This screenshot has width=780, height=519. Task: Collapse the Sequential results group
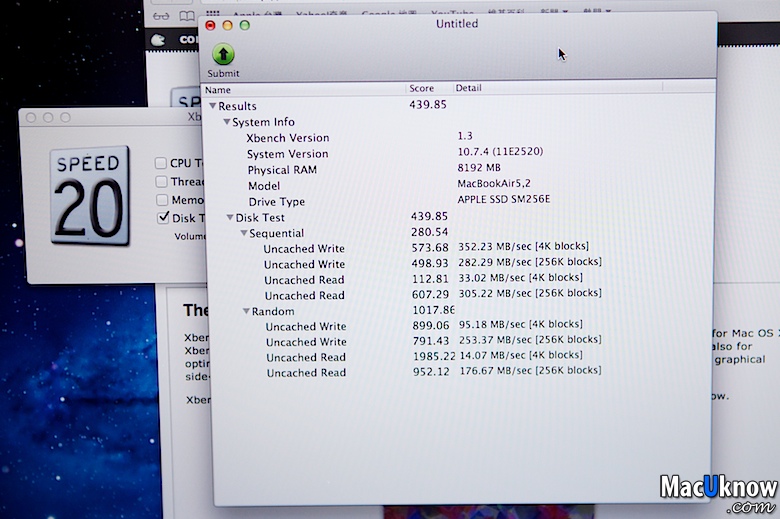tap(243, 233)
